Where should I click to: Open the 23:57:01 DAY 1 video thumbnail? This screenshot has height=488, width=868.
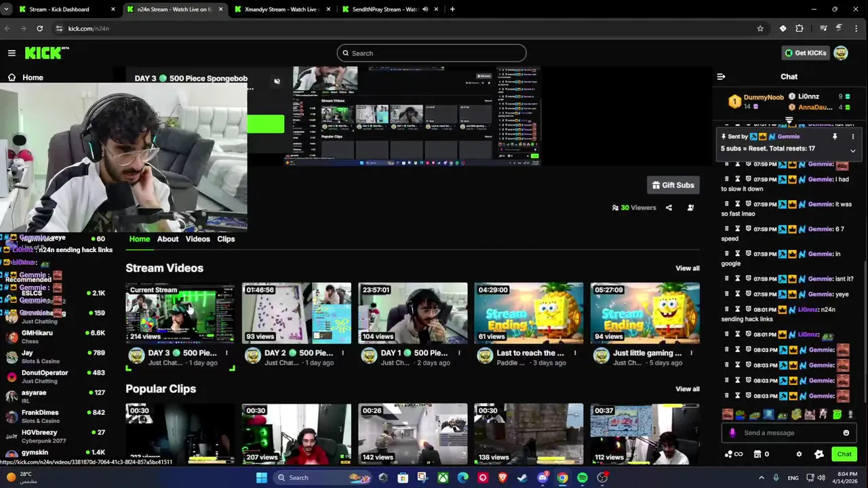(412, 313)
